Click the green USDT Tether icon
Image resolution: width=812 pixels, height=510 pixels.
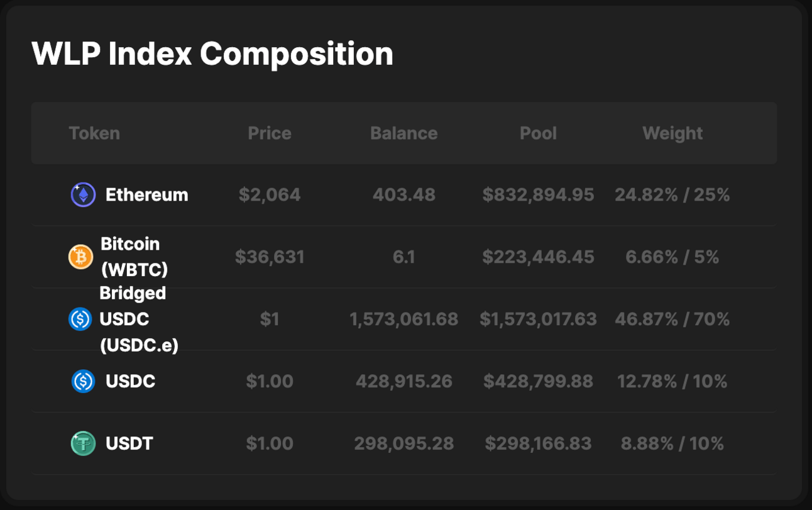point(83,443)
